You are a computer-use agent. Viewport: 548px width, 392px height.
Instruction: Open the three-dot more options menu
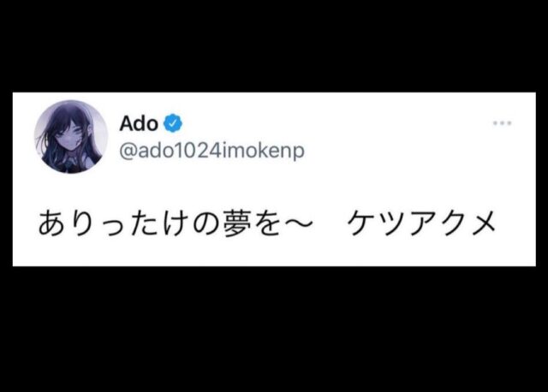[503, 123]
